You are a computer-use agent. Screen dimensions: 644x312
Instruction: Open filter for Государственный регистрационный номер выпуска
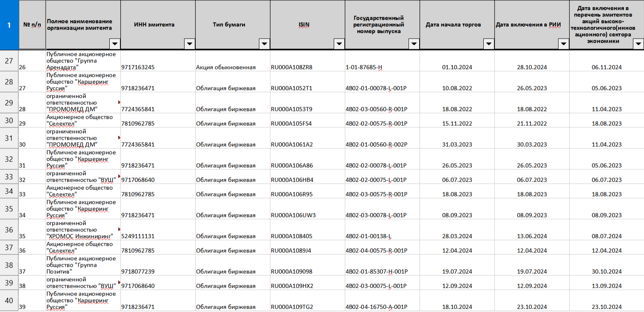414,44
